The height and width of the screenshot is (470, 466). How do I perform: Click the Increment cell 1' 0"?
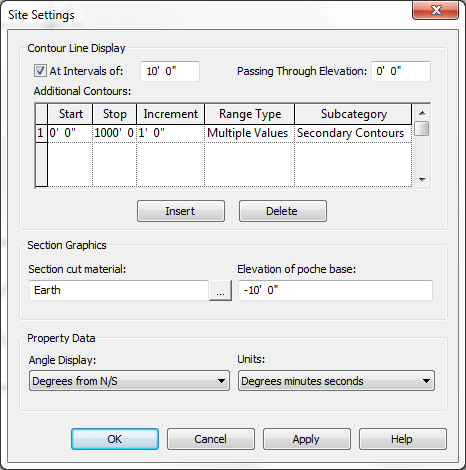(171, 133)
